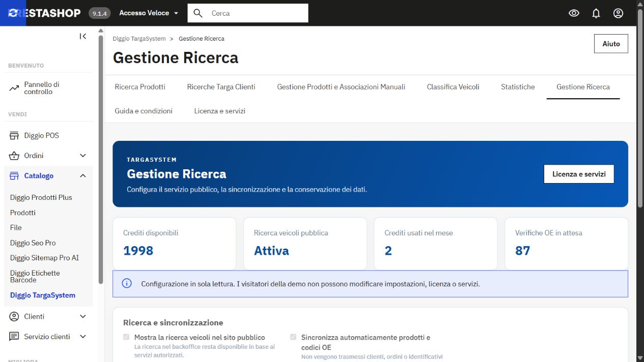Click the Gestione Ricerca page title

click(x=176, y=57)
